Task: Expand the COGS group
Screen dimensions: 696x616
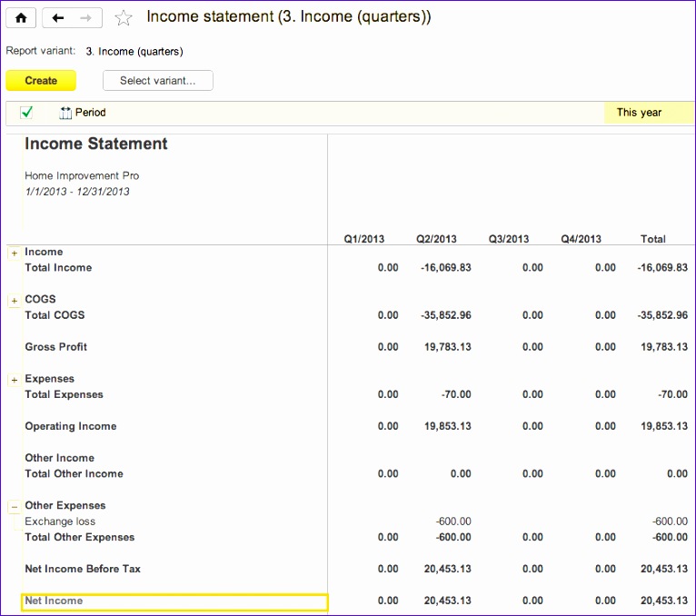Action: click(15, 301)
